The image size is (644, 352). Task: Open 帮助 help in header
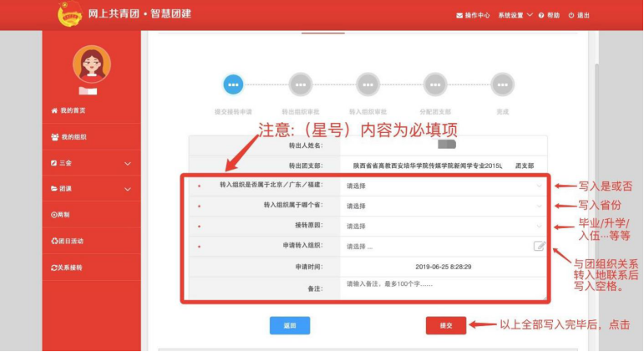(x=549, y=15)
